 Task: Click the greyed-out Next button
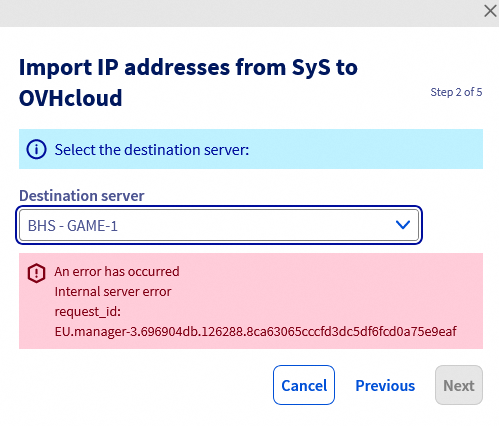point(459,385)
